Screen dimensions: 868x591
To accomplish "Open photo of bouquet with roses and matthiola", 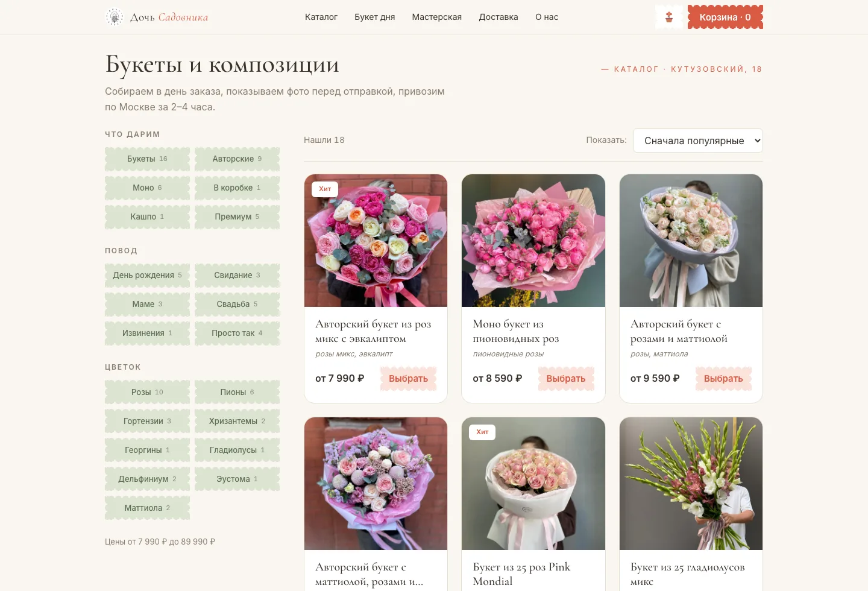I will [691, 241].
